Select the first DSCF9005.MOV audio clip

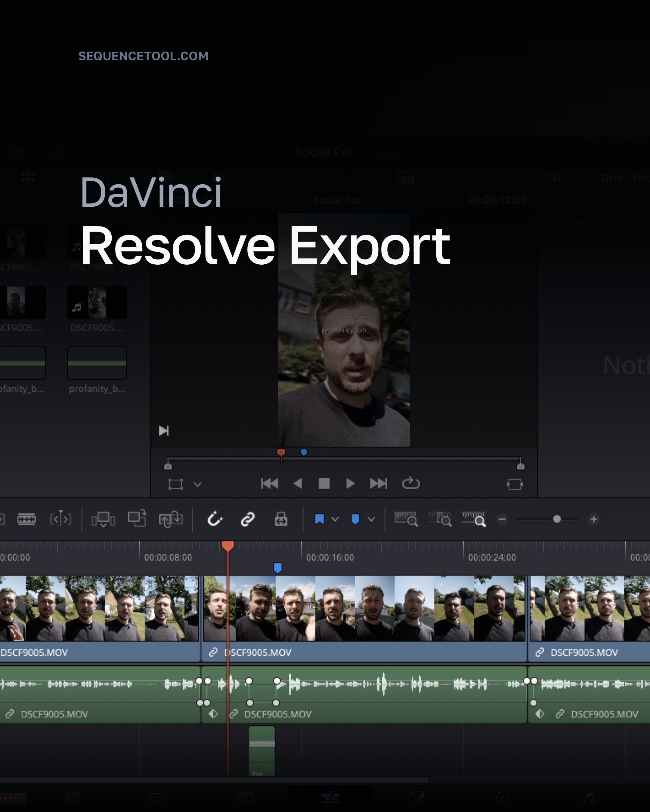click(x=100, y=694)
